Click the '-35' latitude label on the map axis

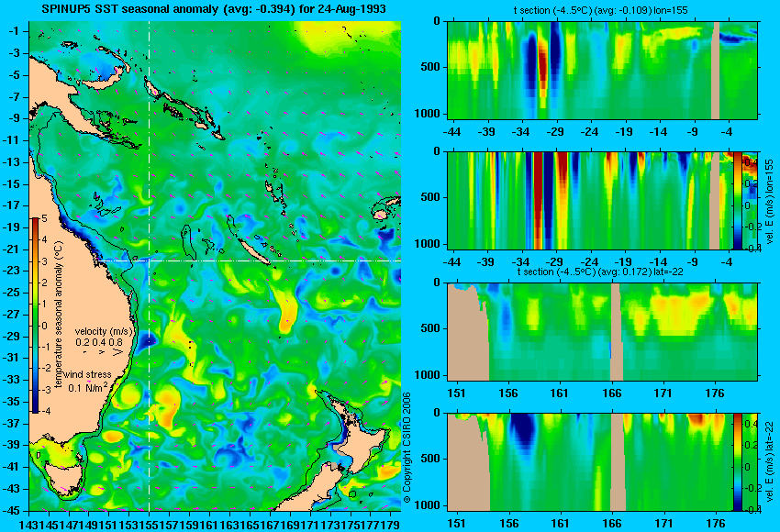(12, 402)
